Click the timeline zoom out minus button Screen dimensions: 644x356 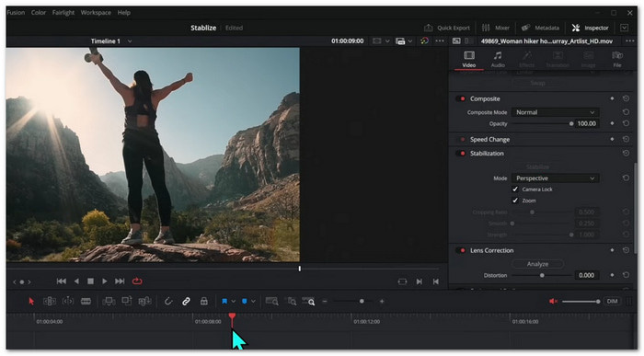coord(325,302)
